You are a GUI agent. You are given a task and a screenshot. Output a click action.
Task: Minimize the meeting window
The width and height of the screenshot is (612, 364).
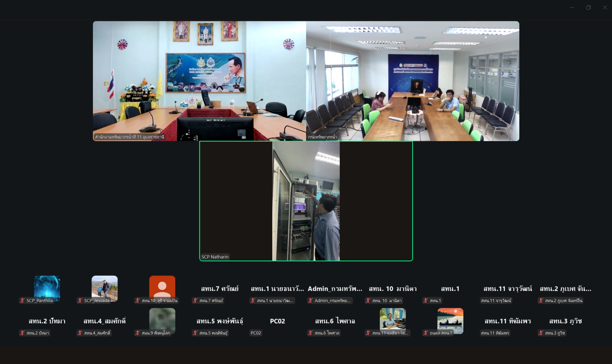(572, 7)
